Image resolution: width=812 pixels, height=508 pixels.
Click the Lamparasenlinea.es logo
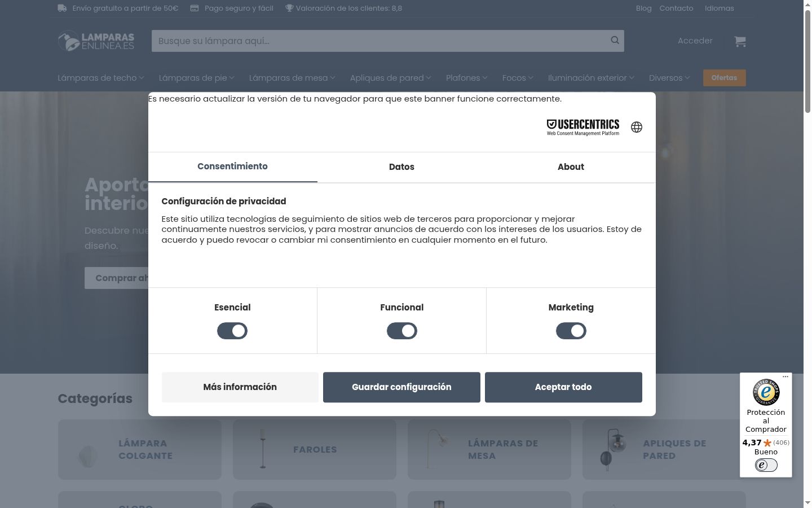tap(96, 41)
